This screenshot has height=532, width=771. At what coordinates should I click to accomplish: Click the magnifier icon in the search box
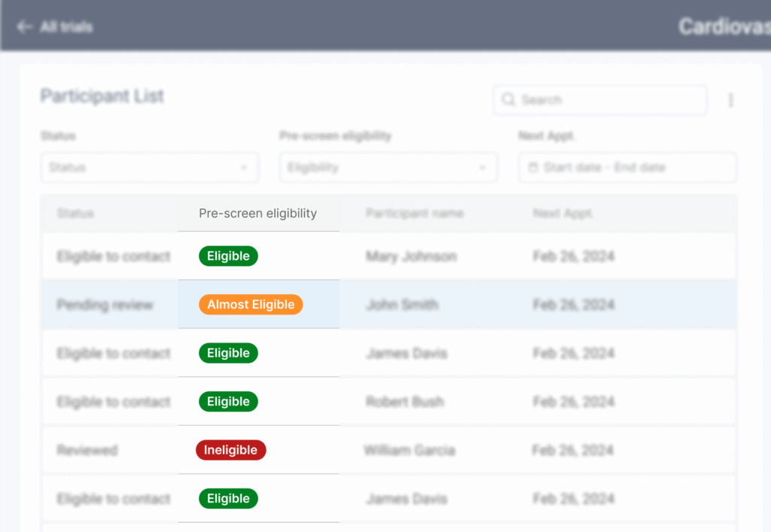tap(509, 100)
